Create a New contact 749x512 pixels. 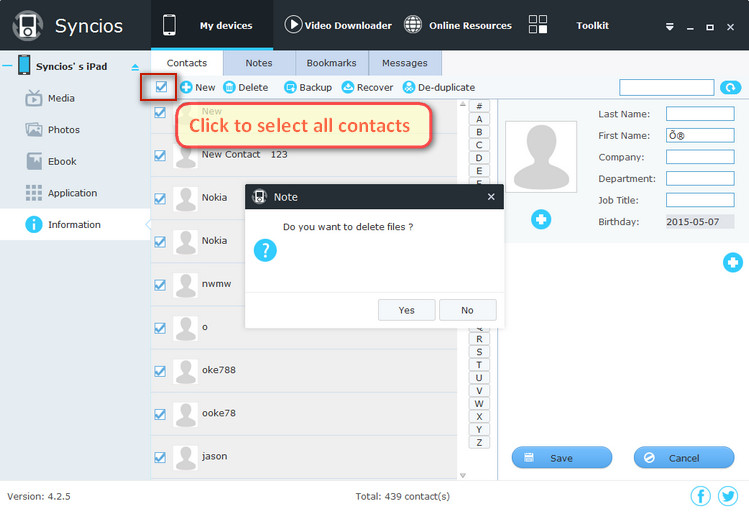point(198,87)
